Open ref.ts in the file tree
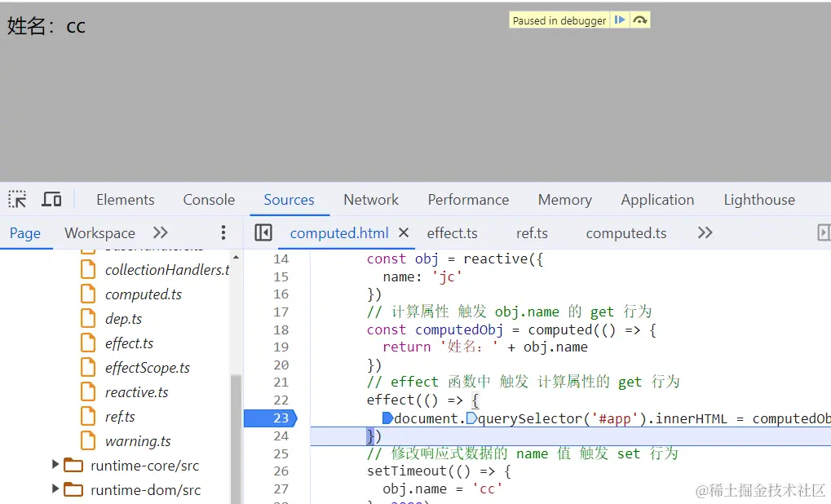This screenshot has height=504, width=831. tap(120, 417)
